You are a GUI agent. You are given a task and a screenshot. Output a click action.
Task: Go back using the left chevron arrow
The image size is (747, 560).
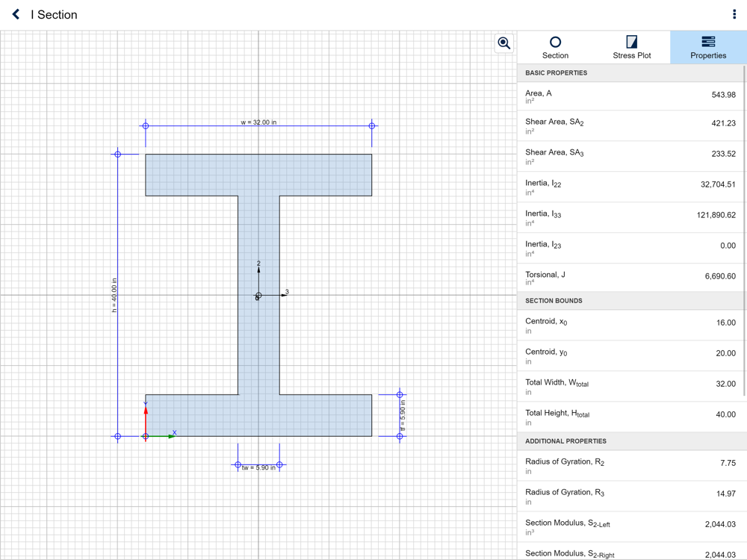pyautogui.click(x=16, y=14)
